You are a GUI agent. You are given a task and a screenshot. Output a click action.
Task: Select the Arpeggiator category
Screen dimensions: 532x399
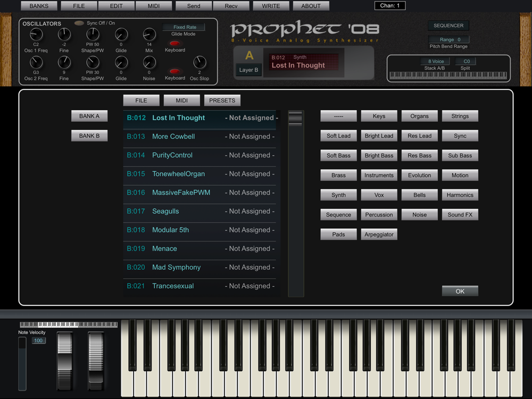pyautogui.click(x=379, y=235)
